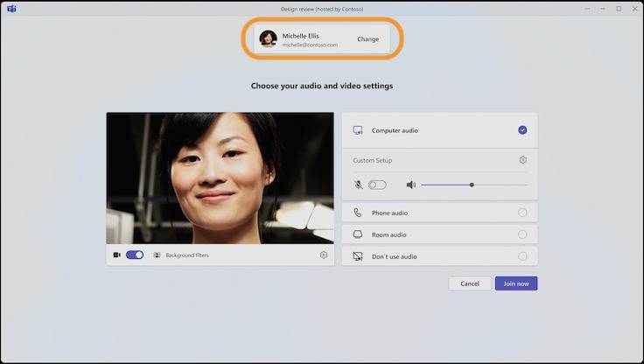
Task: Select the Computer audio option
Action: click(522, 130)
